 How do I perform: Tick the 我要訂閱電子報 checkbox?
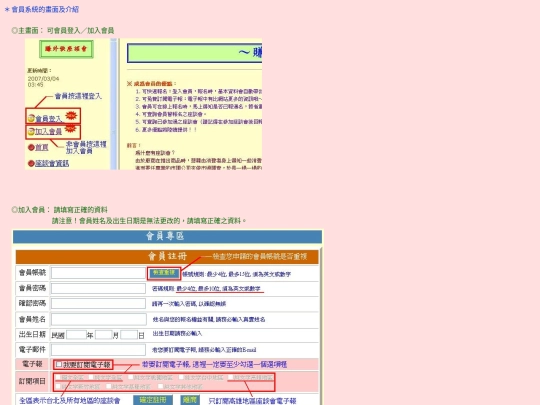tap(59, 364)
